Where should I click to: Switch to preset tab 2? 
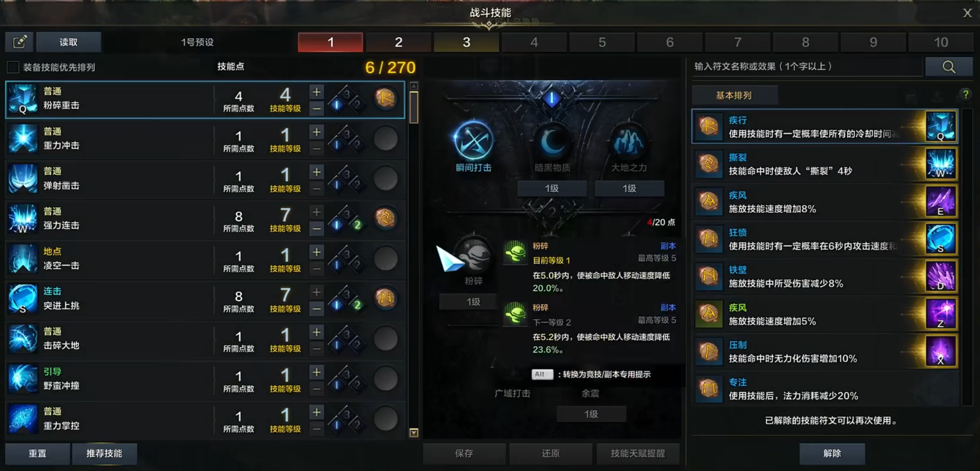coord(398,42)
